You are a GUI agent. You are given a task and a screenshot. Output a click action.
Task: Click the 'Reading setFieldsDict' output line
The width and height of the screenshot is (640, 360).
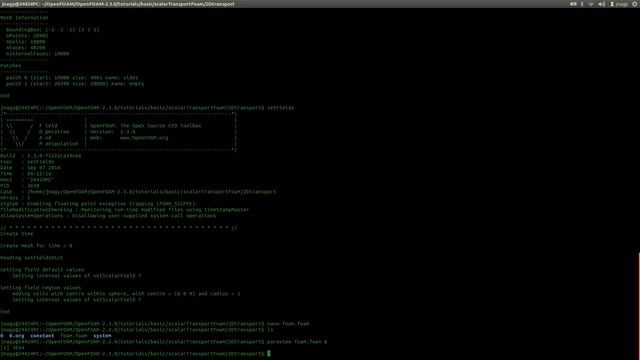point(32,258)
